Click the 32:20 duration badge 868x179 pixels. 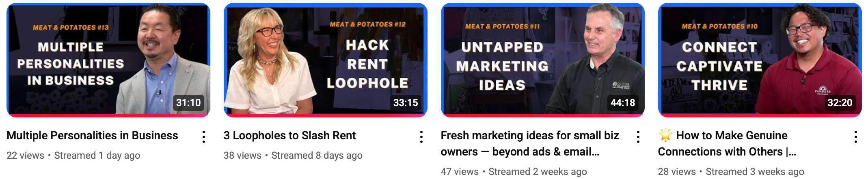pos(840,102)
